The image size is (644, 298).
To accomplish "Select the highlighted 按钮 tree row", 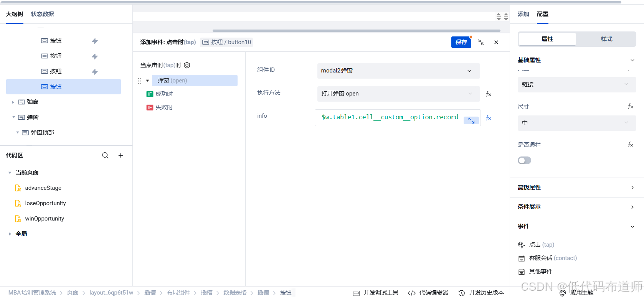I will [63, 87].
